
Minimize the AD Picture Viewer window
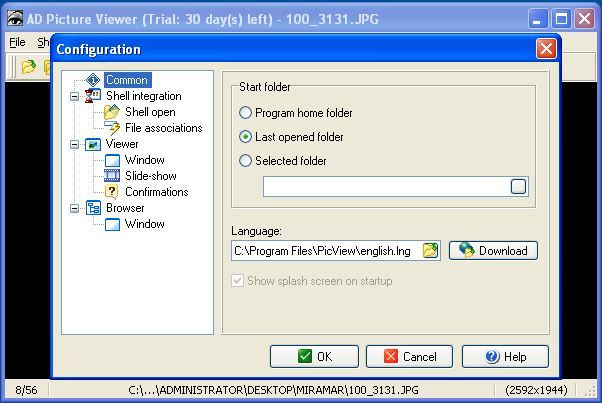pos(538,18)
